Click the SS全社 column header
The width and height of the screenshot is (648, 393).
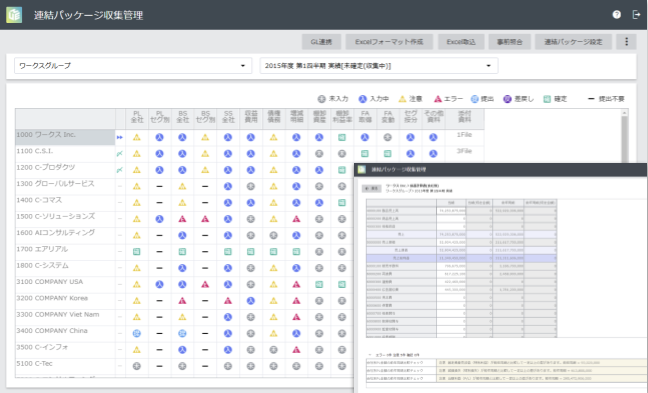point(228,117)
